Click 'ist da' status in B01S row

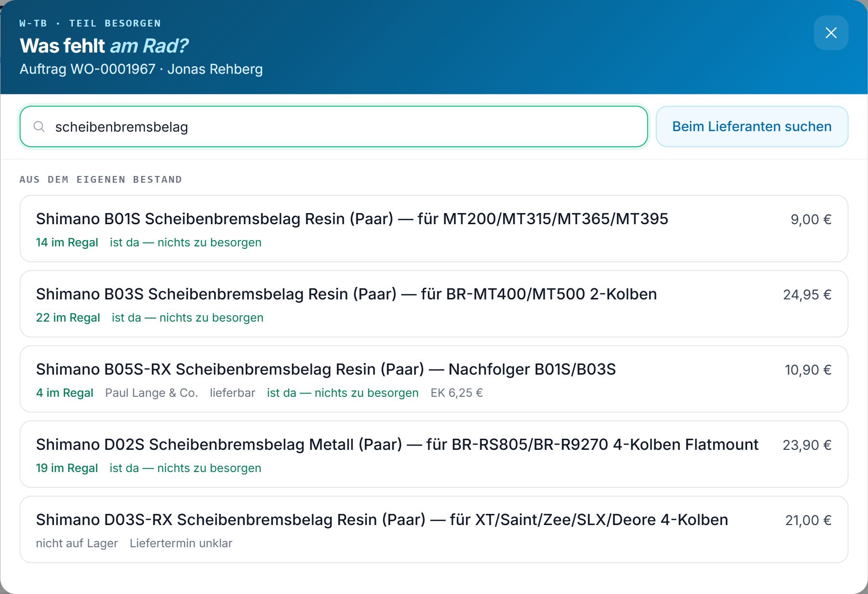click(x=186, y=243)
